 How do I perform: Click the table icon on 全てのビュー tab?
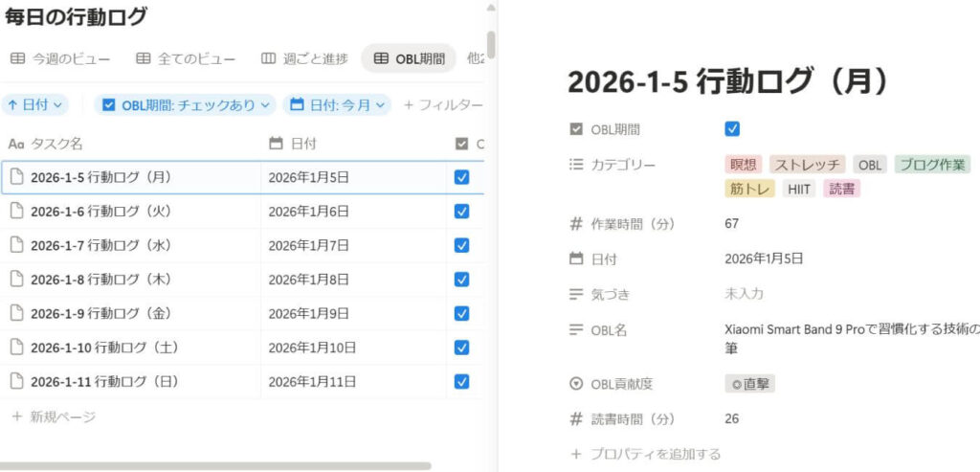coord(144,58)
